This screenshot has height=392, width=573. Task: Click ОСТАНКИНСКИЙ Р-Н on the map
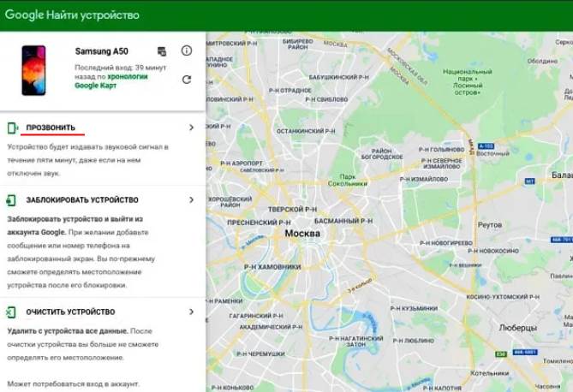tap(306, 131)
